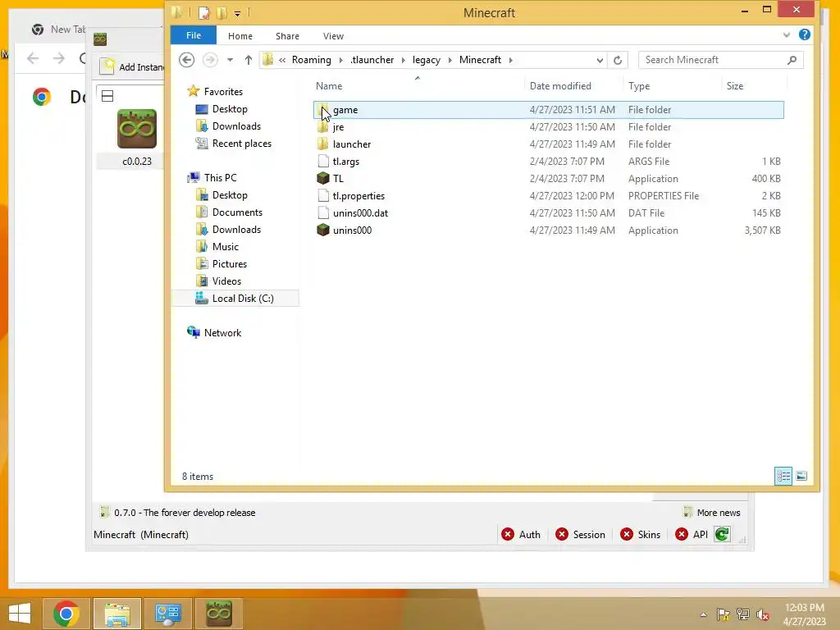Launch the TL application icon

(323, 178)
